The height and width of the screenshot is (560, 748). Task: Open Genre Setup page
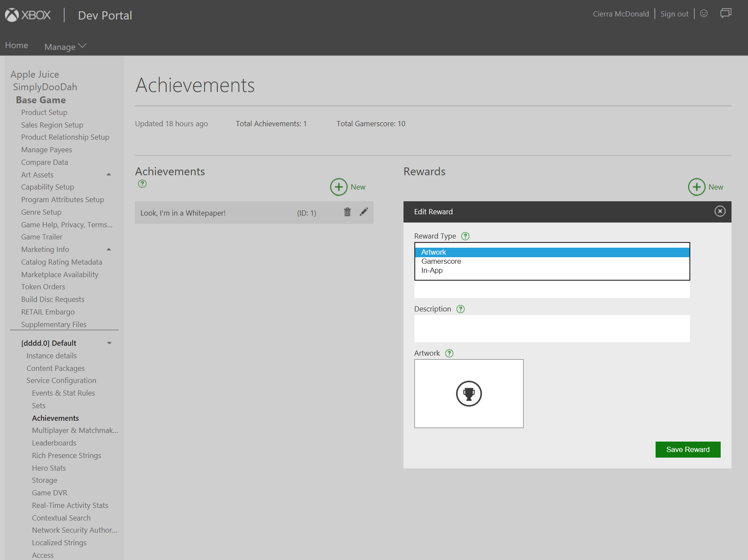41,212
